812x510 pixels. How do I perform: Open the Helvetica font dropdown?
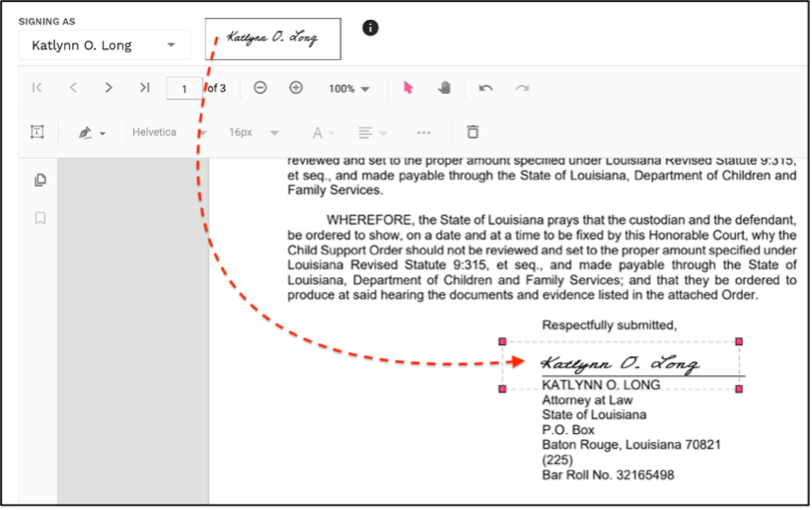coord(169,133)
